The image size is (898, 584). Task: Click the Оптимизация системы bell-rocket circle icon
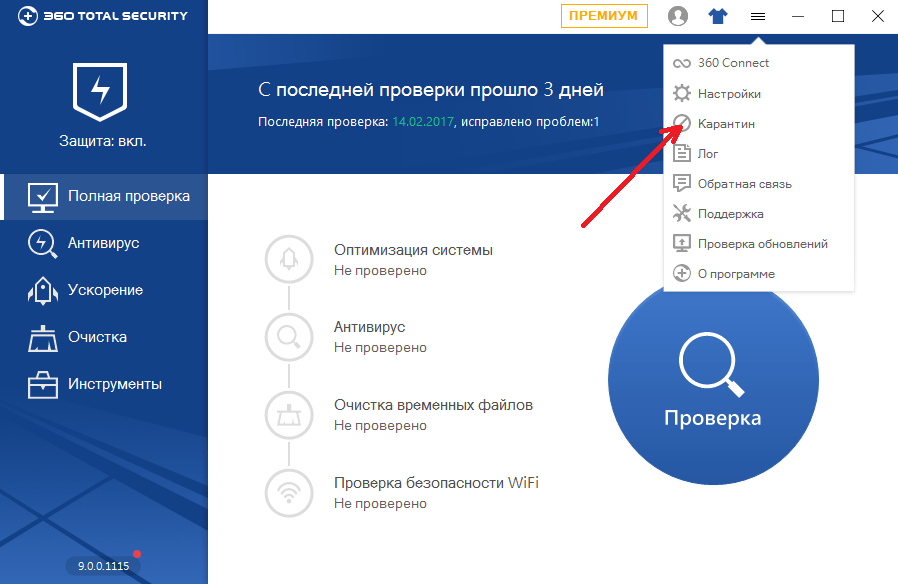click(289, 259)
